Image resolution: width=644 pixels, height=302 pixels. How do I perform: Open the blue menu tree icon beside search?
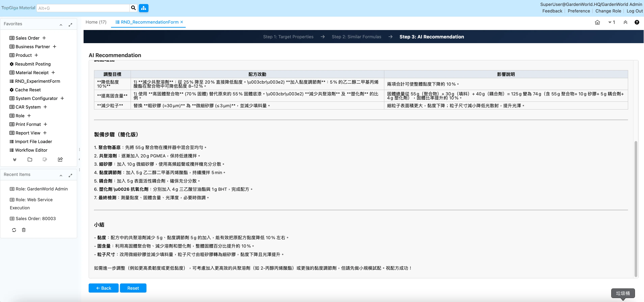144,8
